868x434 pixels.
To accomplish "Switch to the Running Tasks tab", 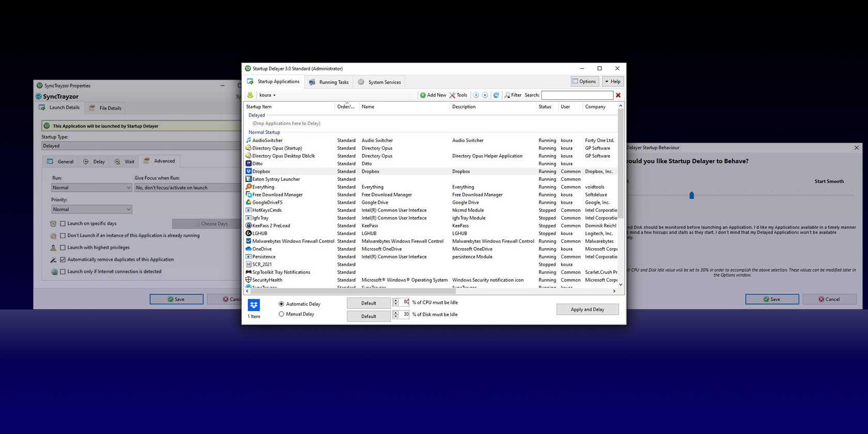I will click(x=329, y=82).
